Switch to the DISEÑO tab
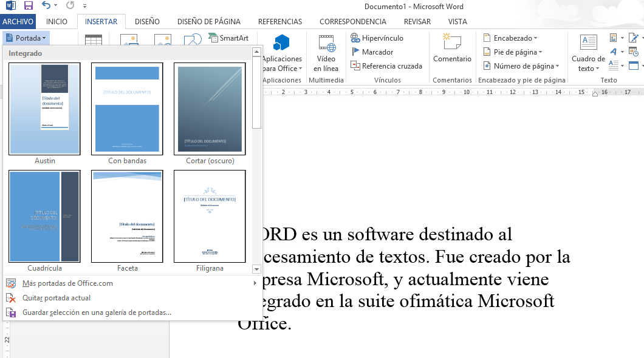The height and width of the screenshot is (358, 644). coord(147,21)
